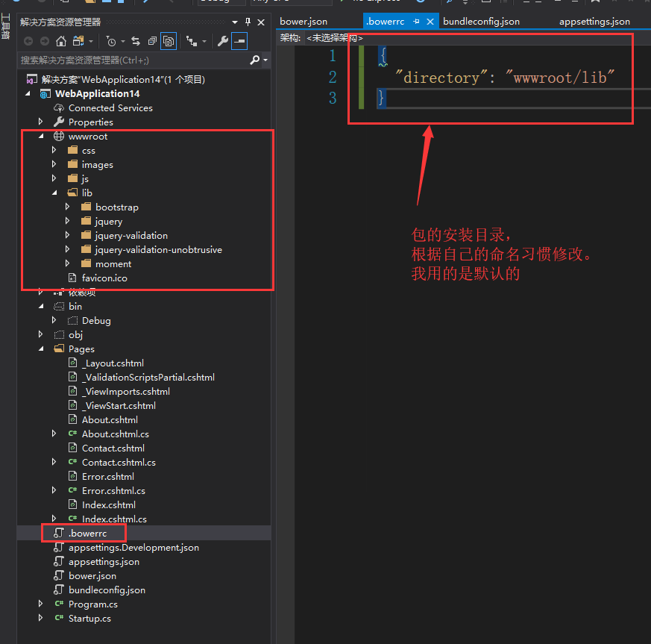Image resolution: width=651 pixels, height=644 pixels.
Task: Expand the images folder
Action: coord(54,164)
